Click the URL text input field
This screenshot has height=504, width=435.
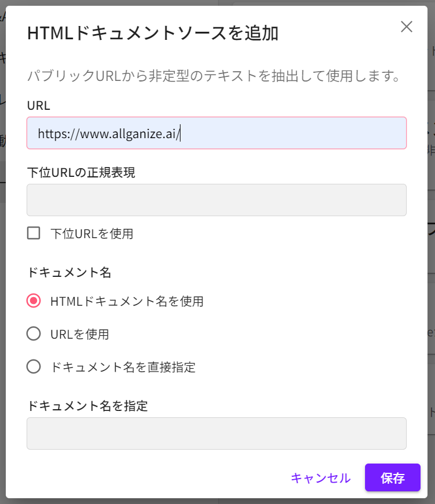pos(216,134)
